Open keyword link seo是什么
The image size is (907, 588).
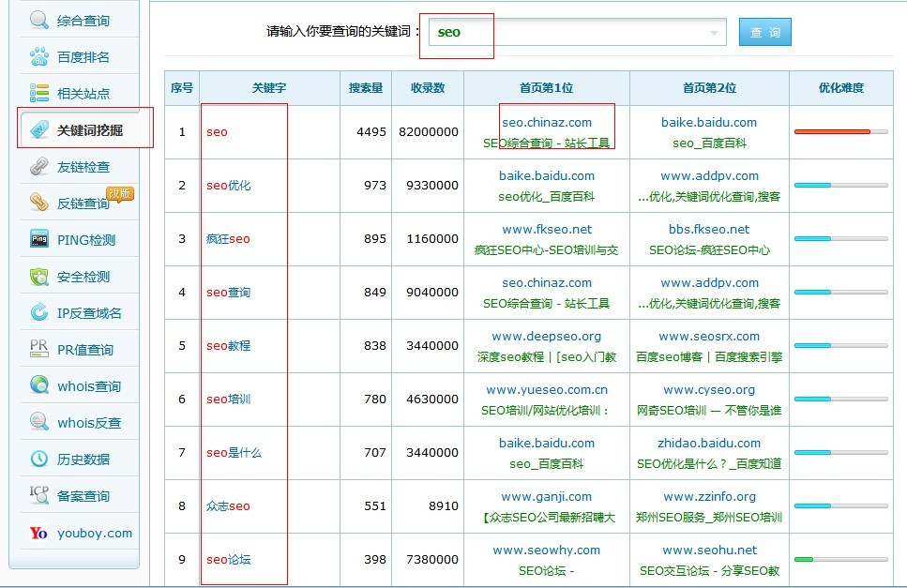pos(234,453)
